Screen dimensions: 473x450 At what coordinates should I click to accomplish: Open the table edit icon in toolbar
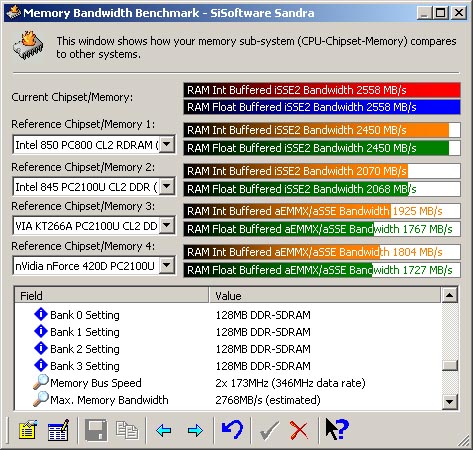[x=58, y=429]
